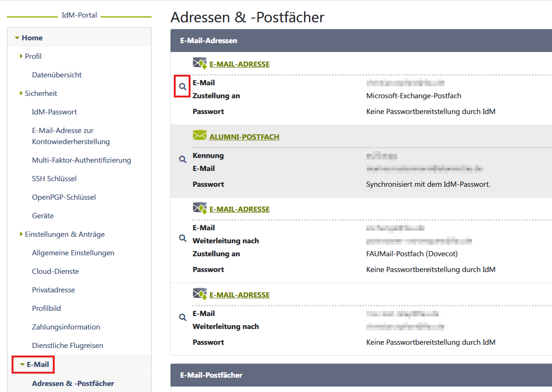
Task: Expand Einstellungen & Anträge in the navigation
Action: (x=21, y=234)
